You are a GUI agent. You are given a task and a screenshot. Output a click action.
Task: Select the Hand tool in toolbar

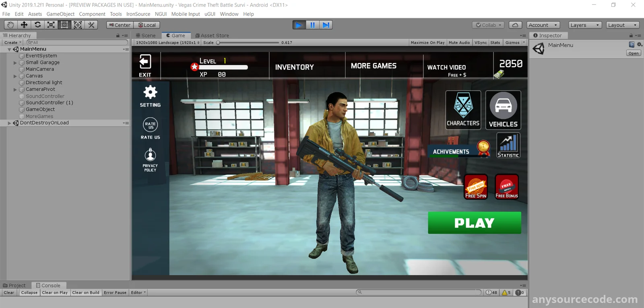click(x=10, y=25)
